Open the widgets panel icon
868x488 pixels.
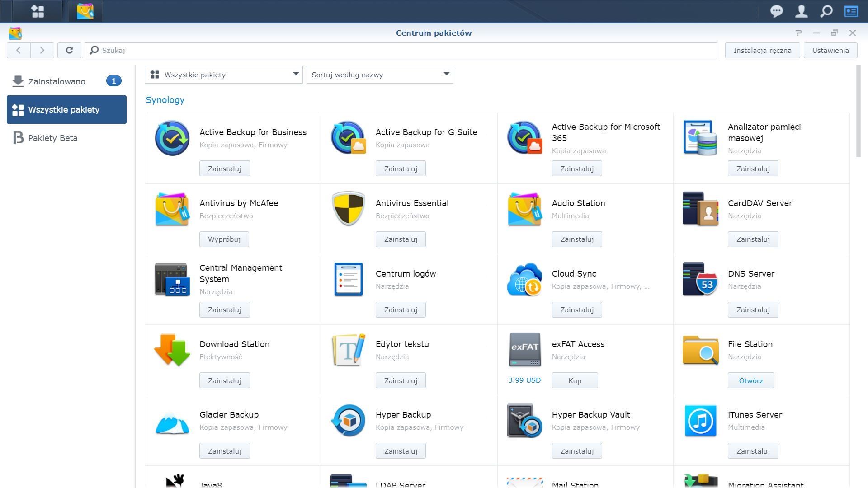pos(851,11)
